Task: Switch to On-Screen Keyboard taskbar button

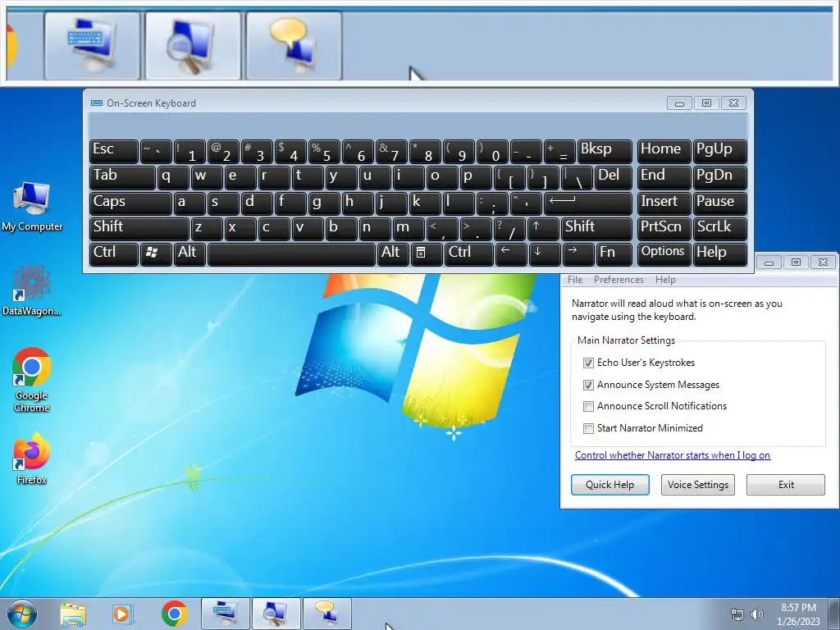Action: point(225,614)
